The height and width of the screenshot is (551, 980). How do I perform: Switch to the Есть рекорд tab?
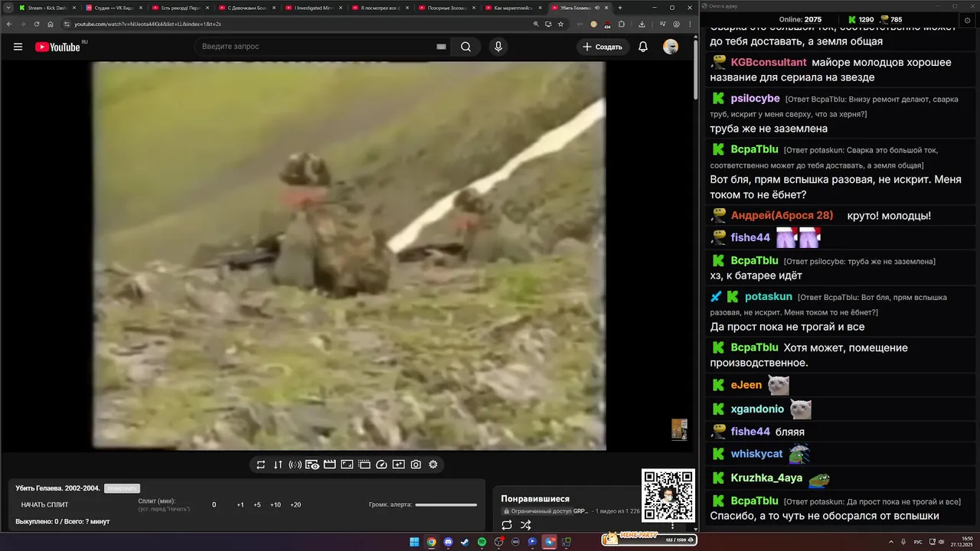[180, 8]
